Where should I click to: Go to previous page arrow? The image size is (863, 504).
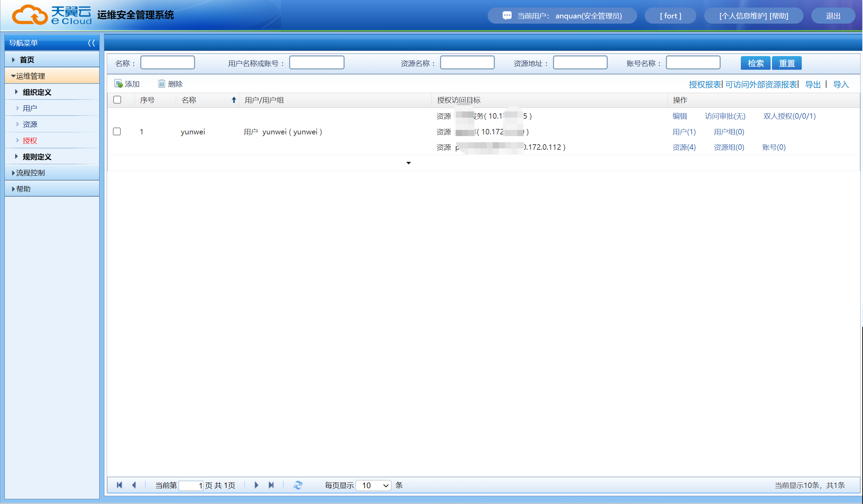coord(134,485)
